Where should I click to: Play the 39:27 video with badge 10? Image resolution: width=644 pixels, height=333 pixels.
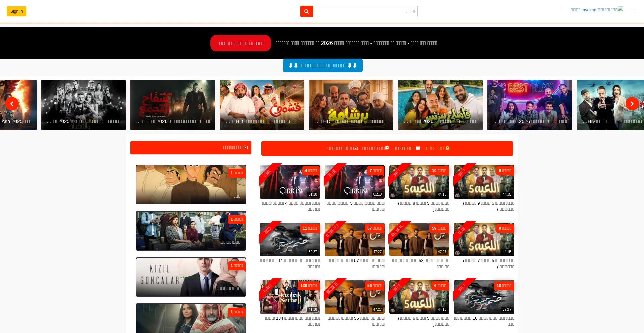point(484,297)
